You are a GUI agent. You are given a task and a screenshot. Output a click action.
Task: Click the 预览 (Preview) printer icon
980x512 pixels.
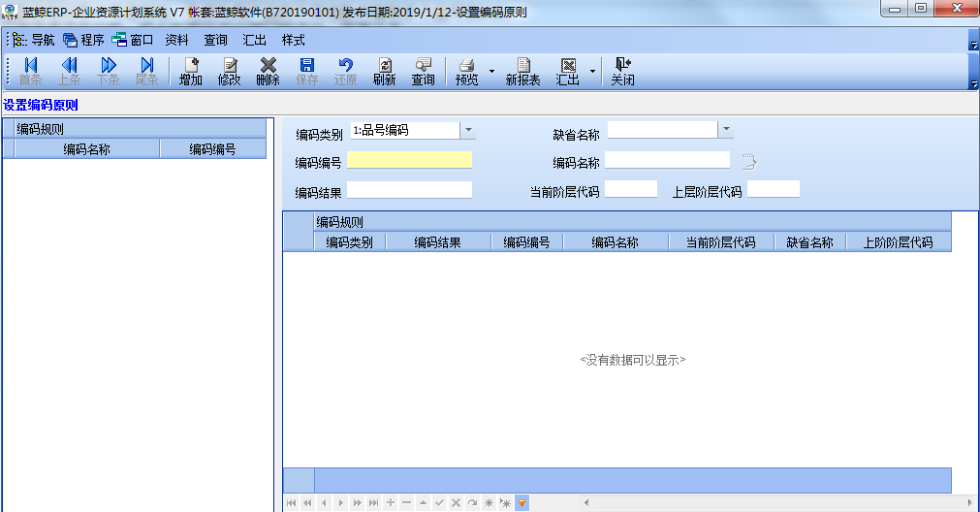point(466,71)
